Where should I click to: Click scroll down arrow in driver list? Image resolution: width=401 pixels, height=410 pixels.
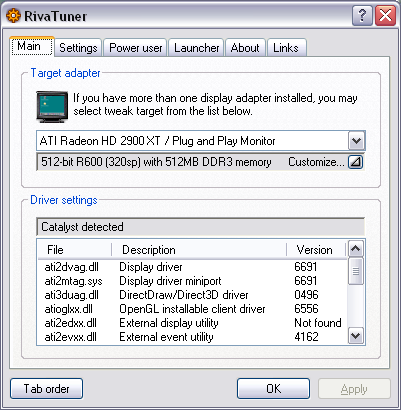356,336
